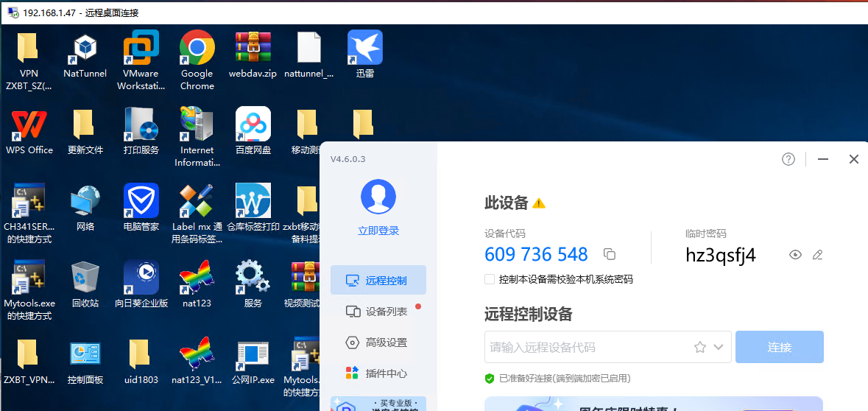The height and width of the screenshot is (411, 868).
Task: Copy the device code 609 736 548
Action: pos(609,254)
